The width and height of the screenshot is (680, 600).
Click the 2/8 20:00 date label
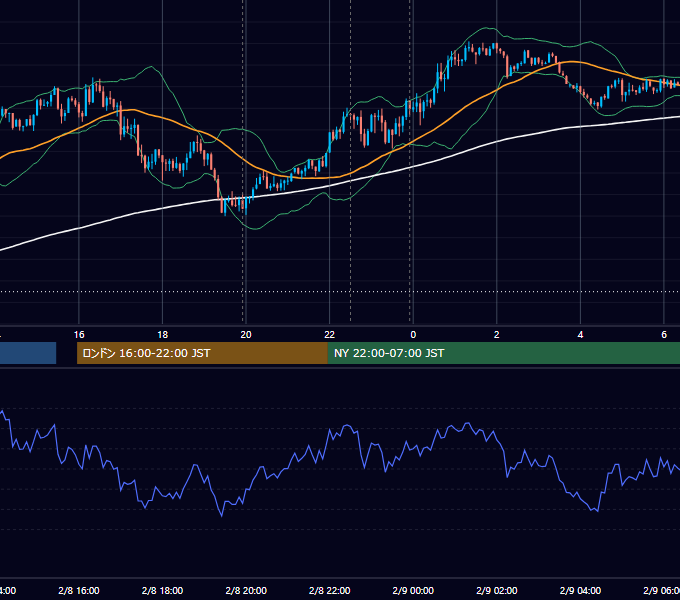(246, 590)
